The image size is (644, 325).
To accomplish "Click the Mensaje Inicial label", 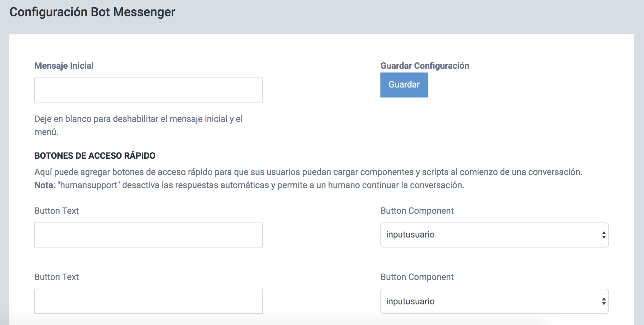I will [x=64, y=66].
